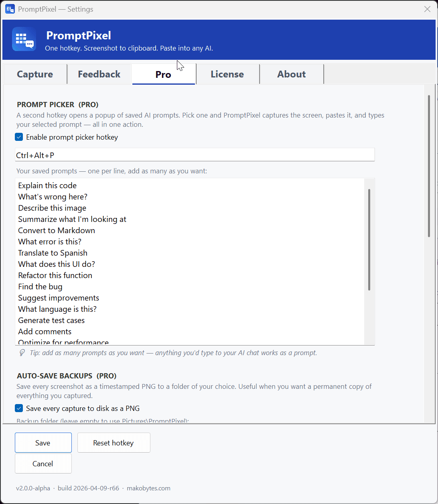The width and height of the screenshot is (438, 504).
Task: Cancel the settings changes
Action: tap(43, 463)
